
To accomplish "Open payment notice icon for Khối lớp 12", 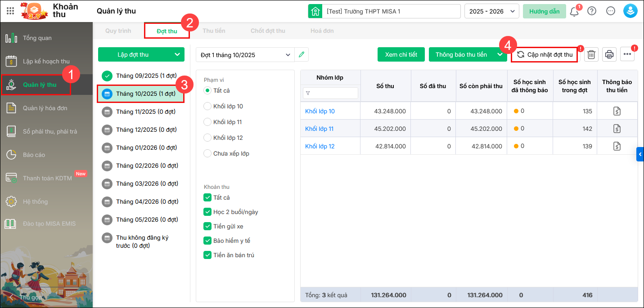I will pos(617,146).
